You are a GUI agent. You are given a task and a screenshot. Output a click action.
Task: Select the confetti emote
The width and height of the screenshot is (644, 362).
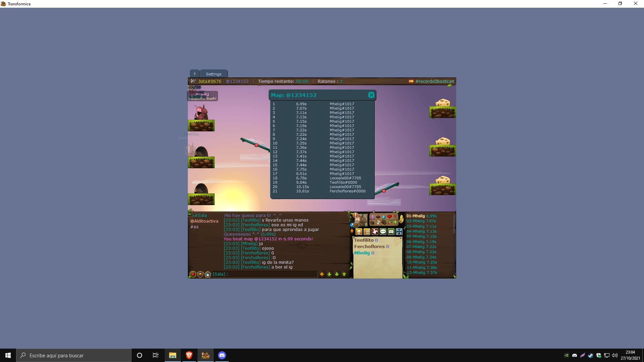(389, 222)
